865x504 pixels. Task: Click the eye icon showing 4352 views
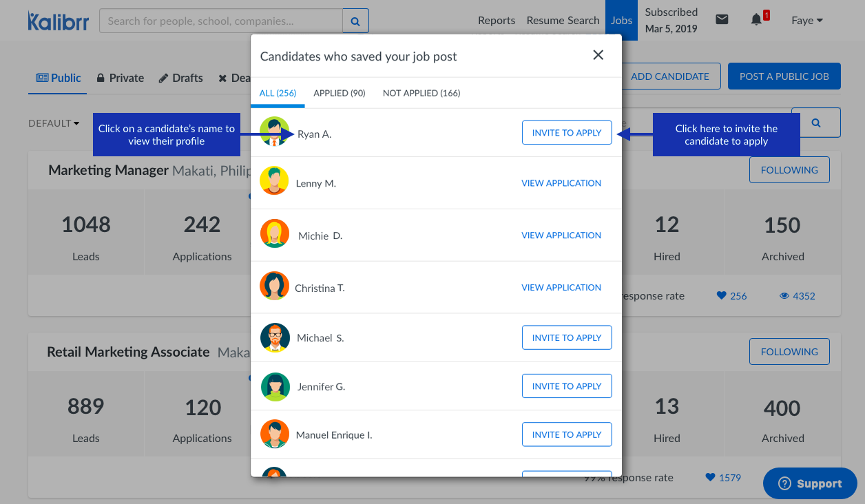point(784,296)
